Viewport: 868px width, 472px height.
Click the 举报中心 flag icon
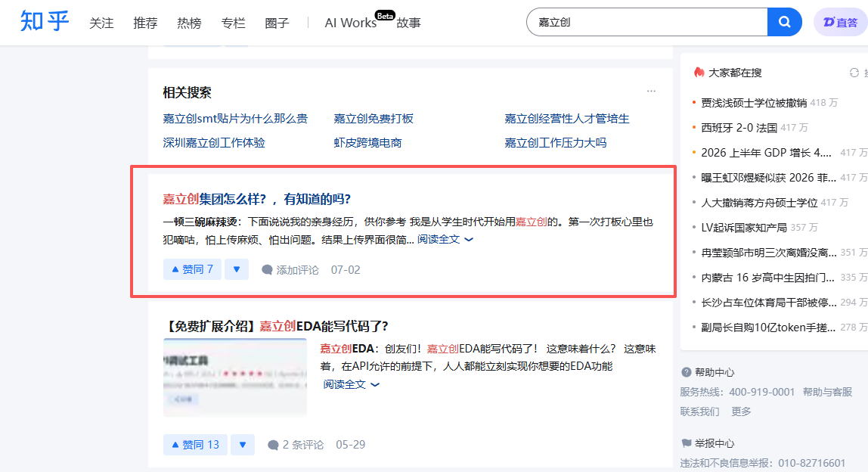pos(687,443)
